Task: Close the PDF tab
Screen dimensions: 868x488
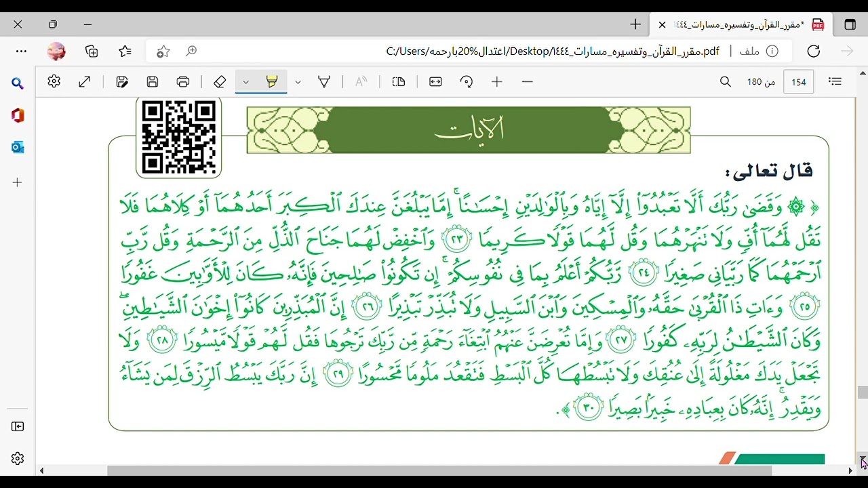Action: point(663,24)
